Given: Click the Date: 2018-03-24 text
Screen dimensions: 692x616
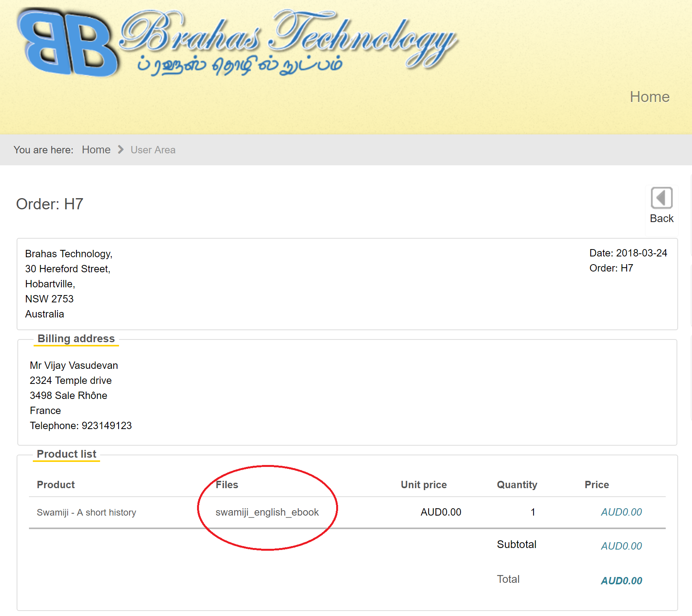Looking at the screenshot, I should pos(628,253).
